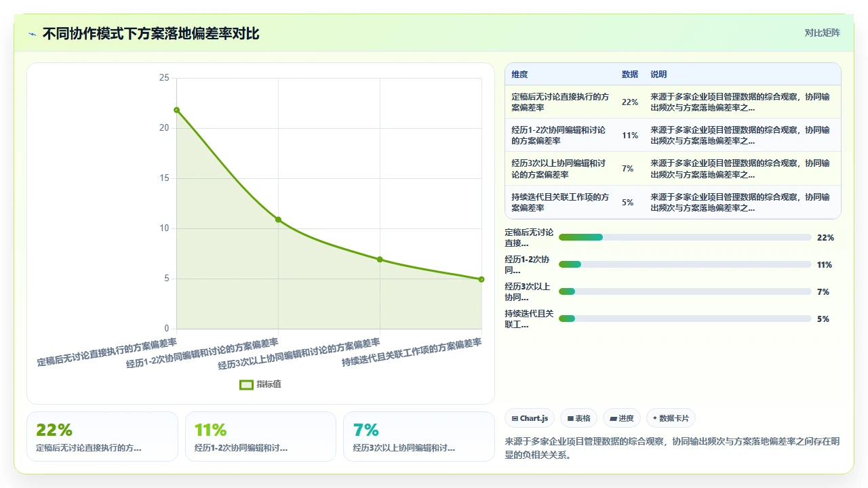This screenshot has width=868, height=488.
Task: Click the 5% table cell
Action: pos(628,203)
